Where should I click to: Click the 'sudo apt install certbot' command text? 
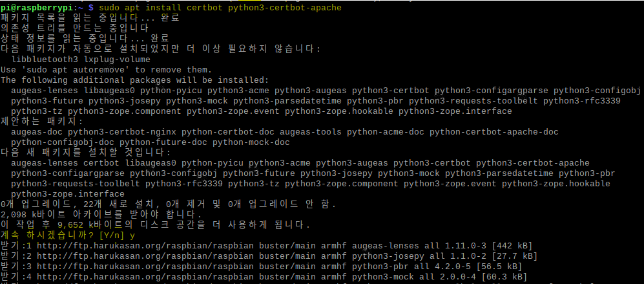161,7
